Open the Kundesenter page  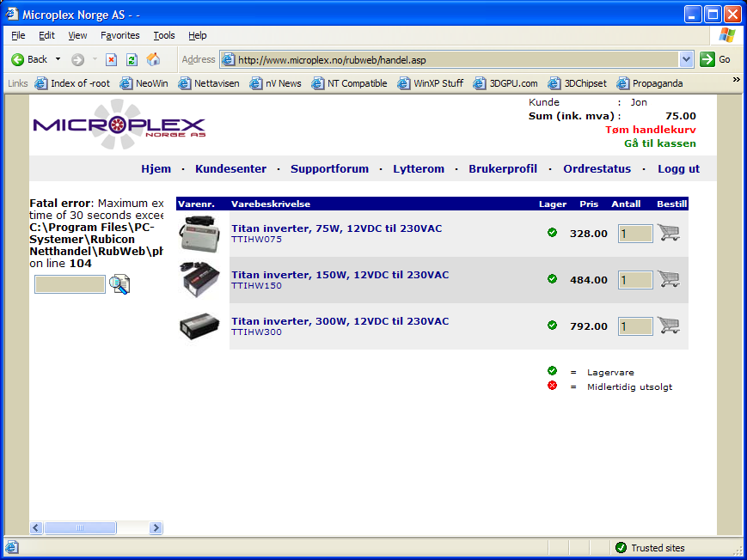[230, 168]
